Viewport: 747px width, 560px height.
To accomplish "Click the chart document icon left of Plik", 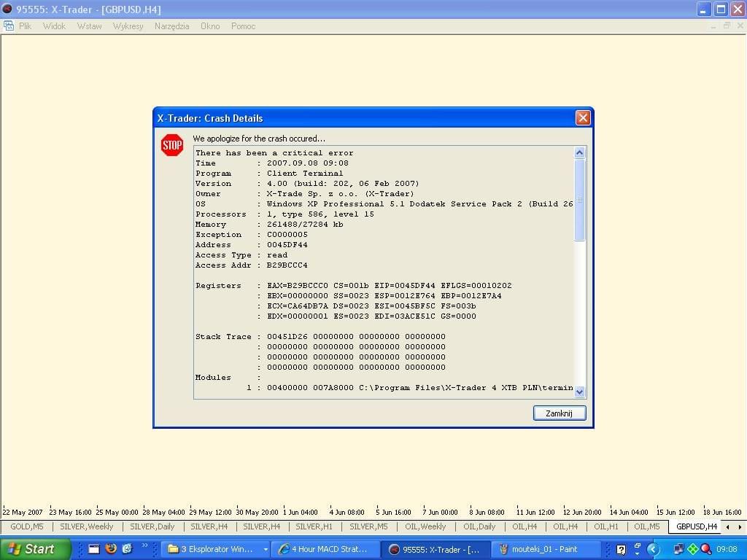I will pos(9,26).
